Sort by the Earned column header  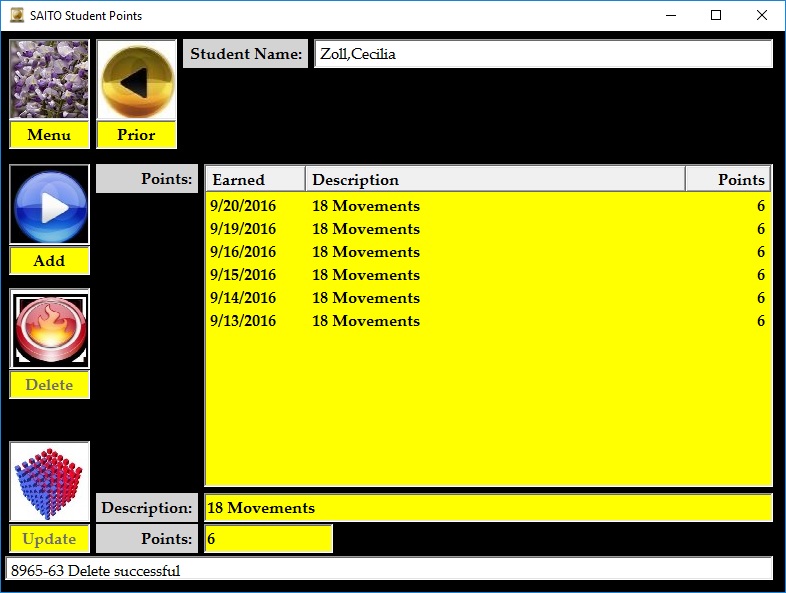(x=255, y=180)
